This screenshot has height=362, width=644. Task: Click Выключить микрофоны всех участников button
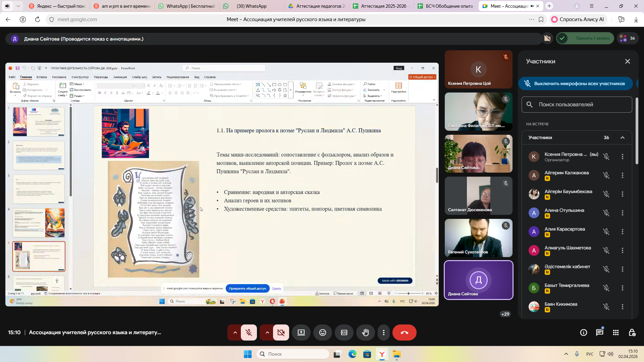[575, 83]
